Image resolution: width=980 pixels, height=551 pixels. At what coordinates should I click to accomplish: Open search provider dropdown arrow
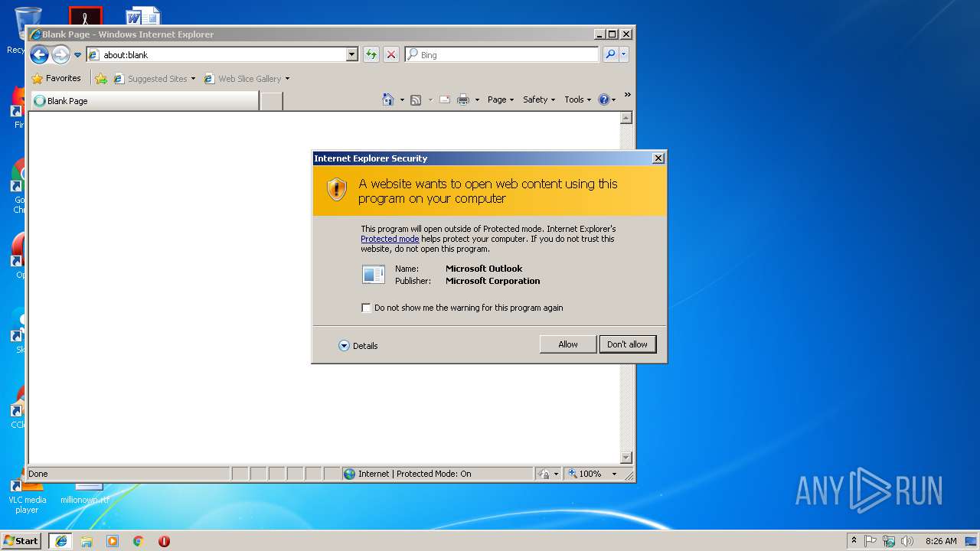coord(624,54)
